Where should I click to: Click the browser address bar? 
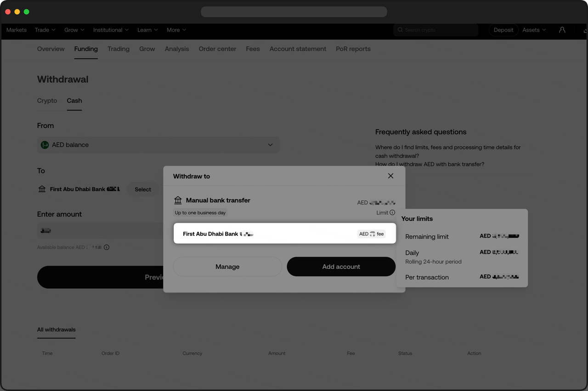[x=294, y=11]
